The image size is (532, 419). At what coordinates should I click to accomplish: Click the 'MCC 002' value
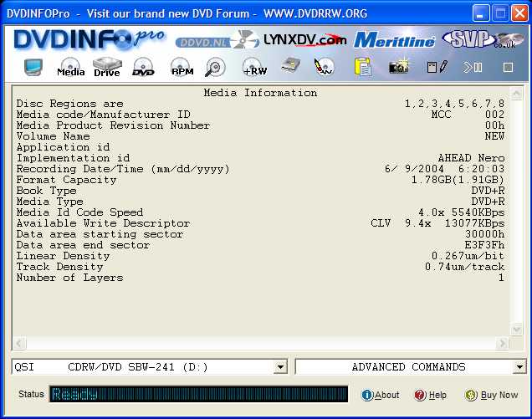coord(468,115)
